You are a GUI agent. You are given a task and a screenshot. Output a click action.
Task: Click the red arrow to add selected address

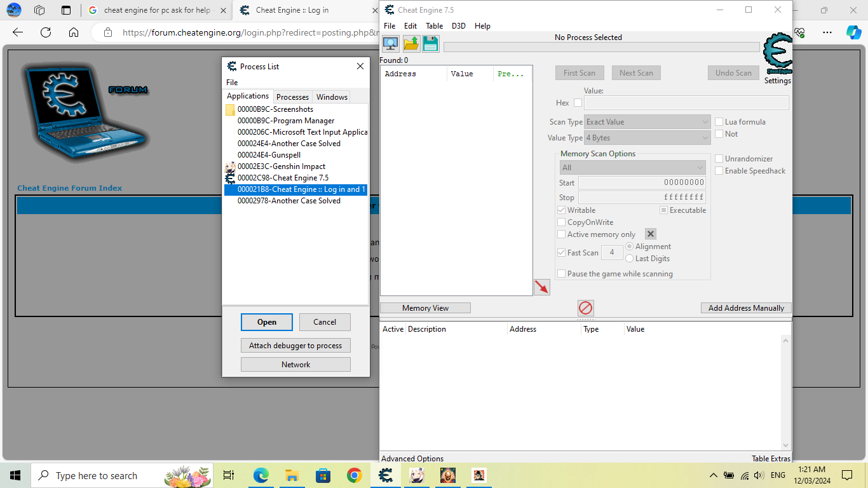pos(542,287)
